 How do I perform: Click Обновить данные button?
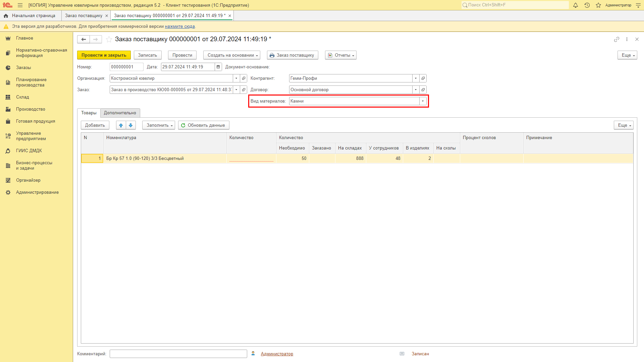coord(204,125)
